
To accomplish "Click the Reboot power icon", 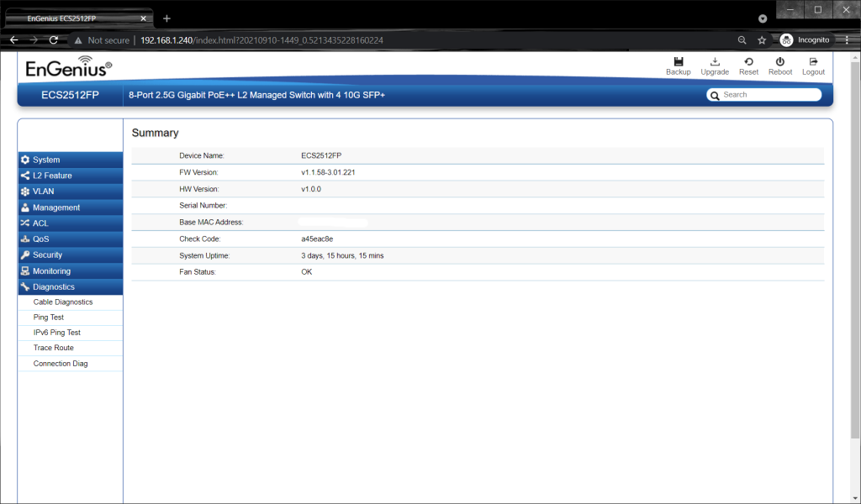I will [779, 61].
